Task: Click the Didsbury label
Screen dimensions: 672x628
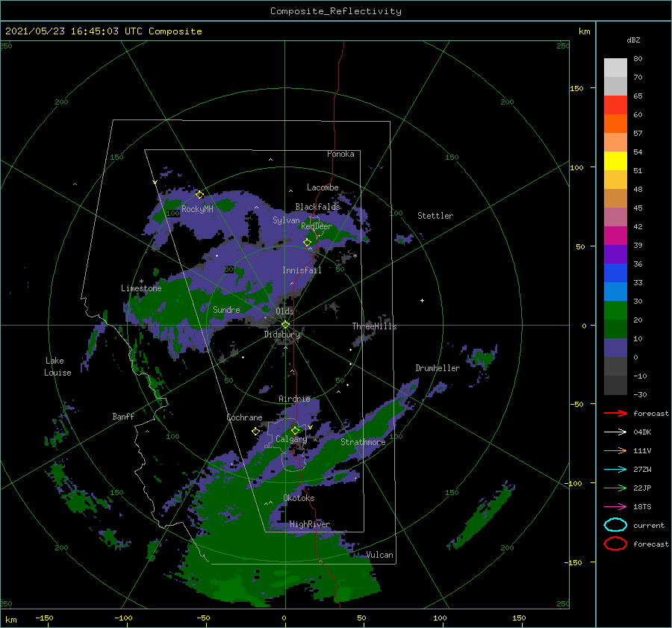Action: (282, 335)
